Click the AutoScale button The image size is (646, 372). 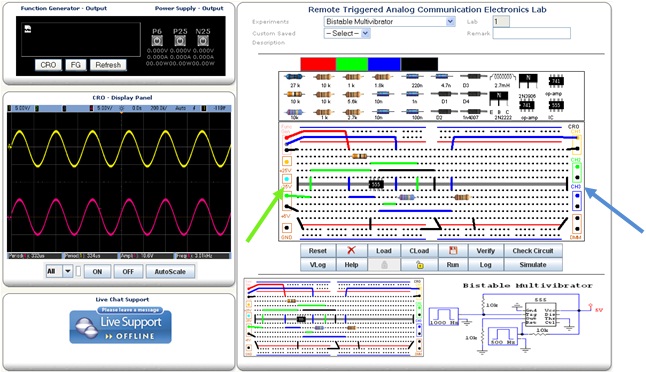pyautogui.click(x=170, y=271)
